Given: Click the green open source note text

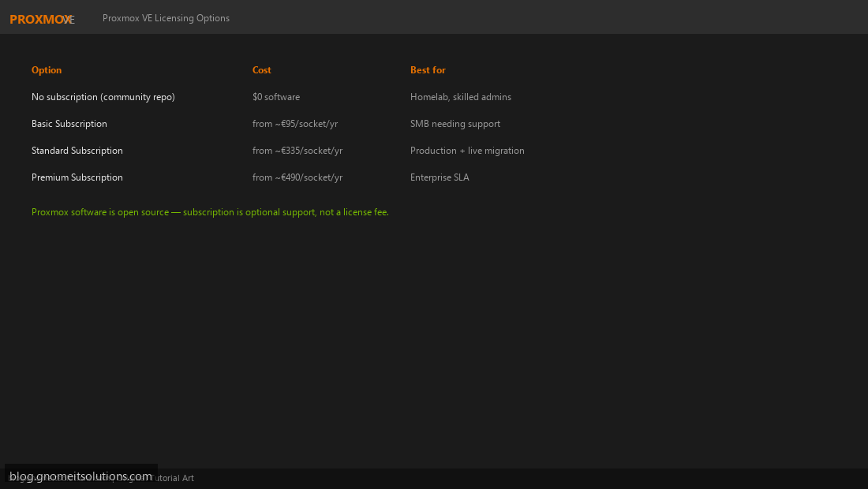Looking at the screenshot, I should tap(211, 212).
